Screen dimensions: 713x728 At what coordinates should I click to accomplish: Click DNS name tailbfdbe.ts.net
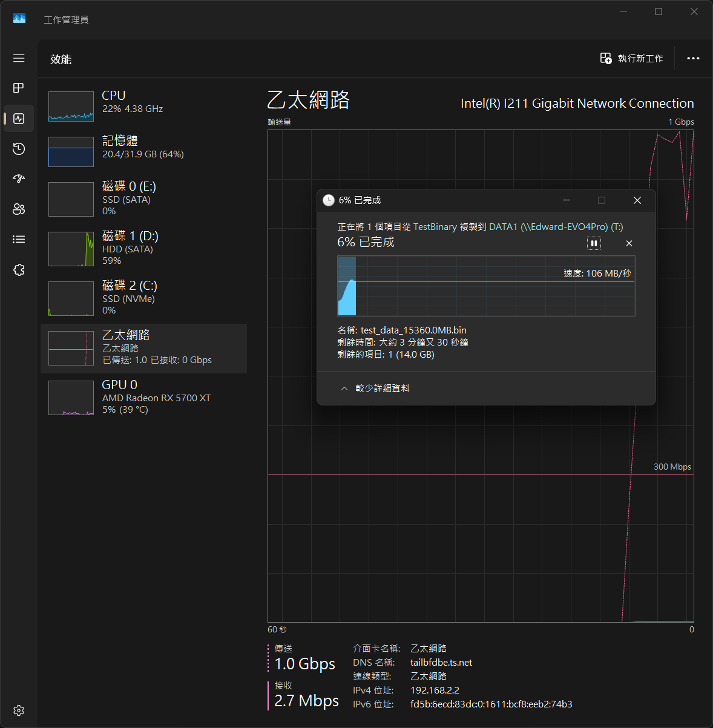(441, 663)
